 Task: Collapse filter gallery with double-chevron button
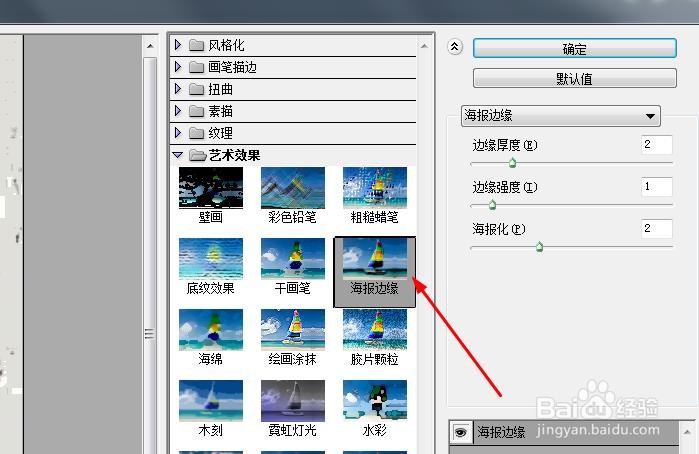point(455,46)
